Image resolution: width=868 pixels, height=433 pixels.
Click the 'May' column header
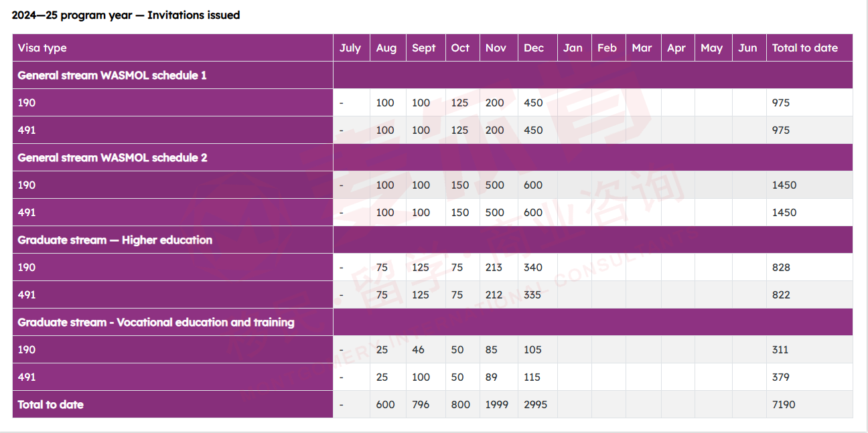[x=712, y=48]
